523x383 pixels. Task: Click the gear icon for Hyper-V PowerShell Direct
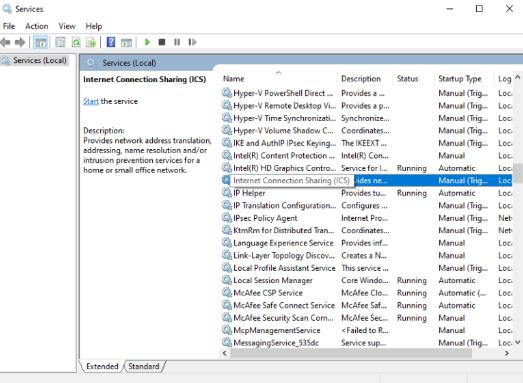[x=227, y=93]
